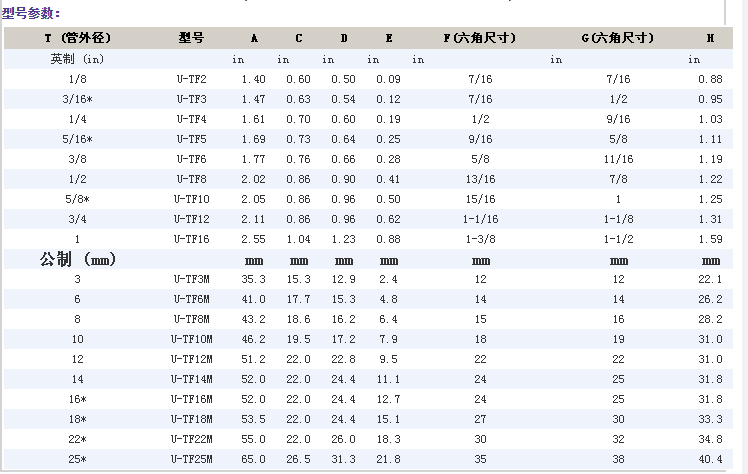Click the F value 1-1/16
This screenshot has width=748, height=474.
(480, 219)
